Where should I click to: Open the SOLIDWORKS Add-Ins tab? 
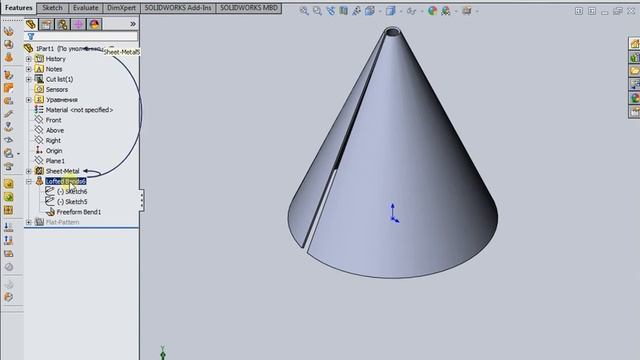point(178,8)
